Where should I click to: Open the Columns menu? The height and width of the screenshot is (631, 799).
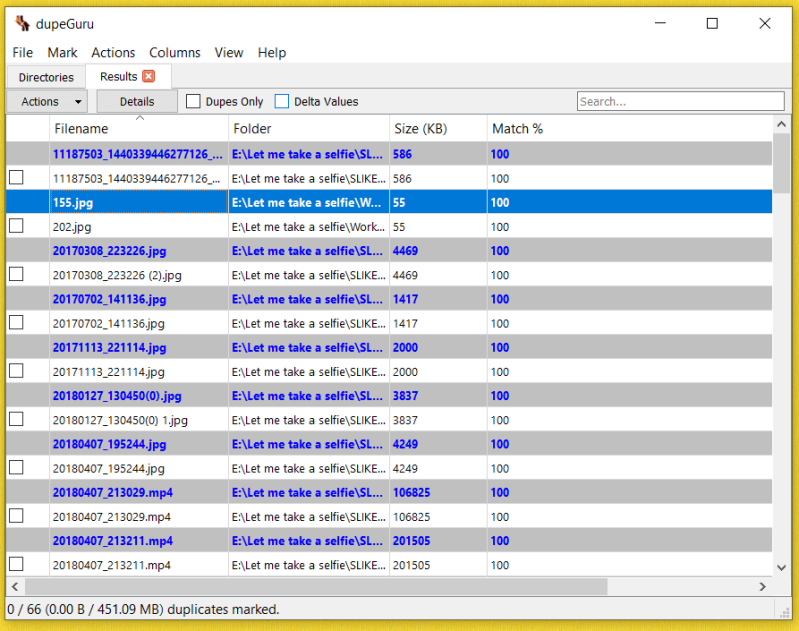click(x=175, y=52)
